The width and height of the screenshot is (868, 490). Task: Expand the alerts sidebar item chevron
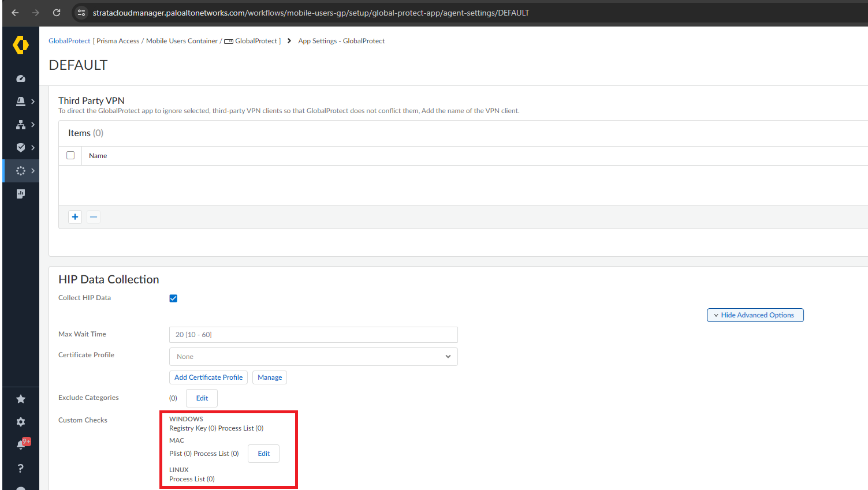tap(33, 102)
